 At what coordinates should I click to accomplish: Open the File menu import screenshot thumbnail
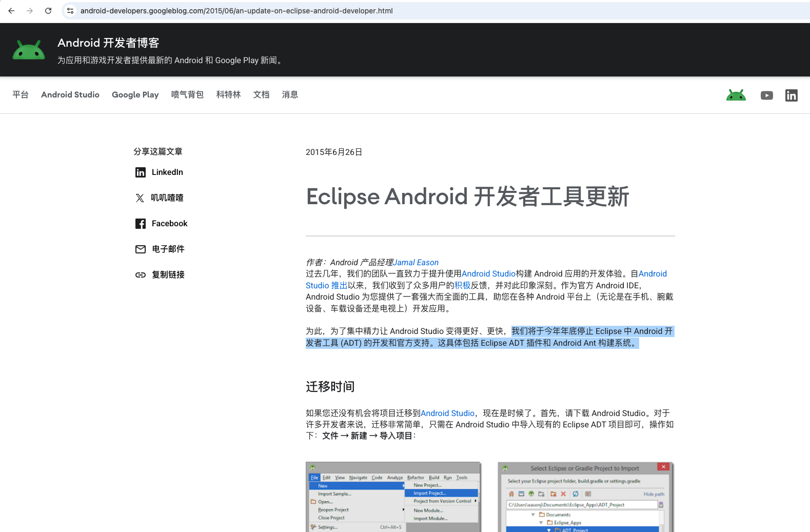pyautogui.click(x=393, y=497)
